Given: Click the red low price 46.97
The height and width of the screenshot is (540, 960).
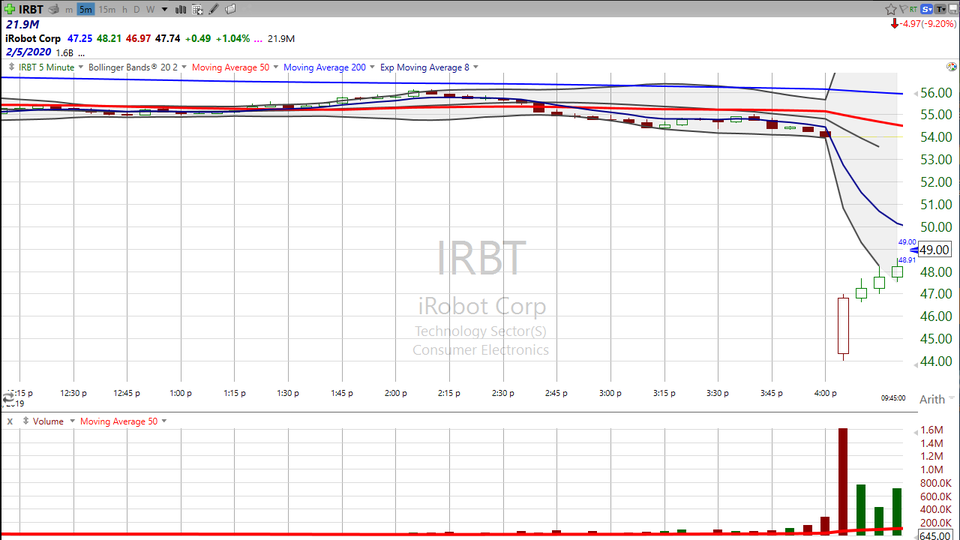Looking at the screenshot, I should 138,39.
